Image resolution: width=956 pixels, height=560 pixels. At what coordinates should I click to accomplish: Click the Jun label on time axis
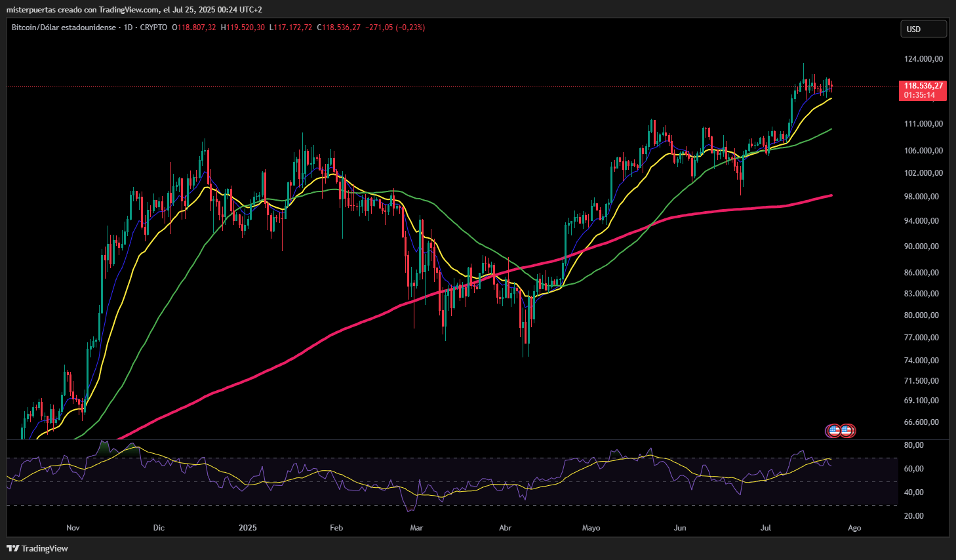pos(680,528)
